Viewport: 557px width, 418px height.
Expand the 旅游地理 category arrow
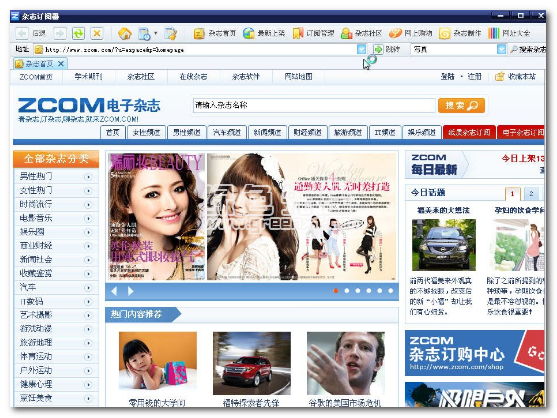(x=88, y=343)
